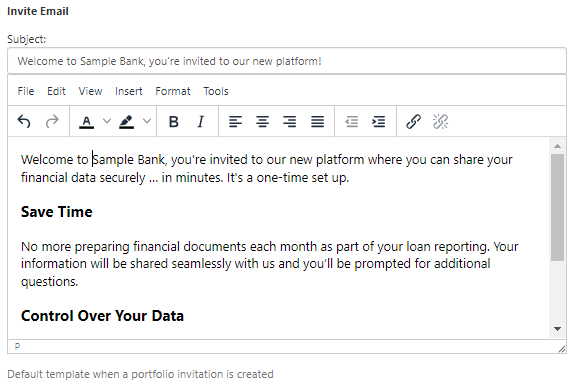Image resolution: width=578 pixels, height=386 pixels.
Task: Open the File menu
Action: [x=26, y=91]
